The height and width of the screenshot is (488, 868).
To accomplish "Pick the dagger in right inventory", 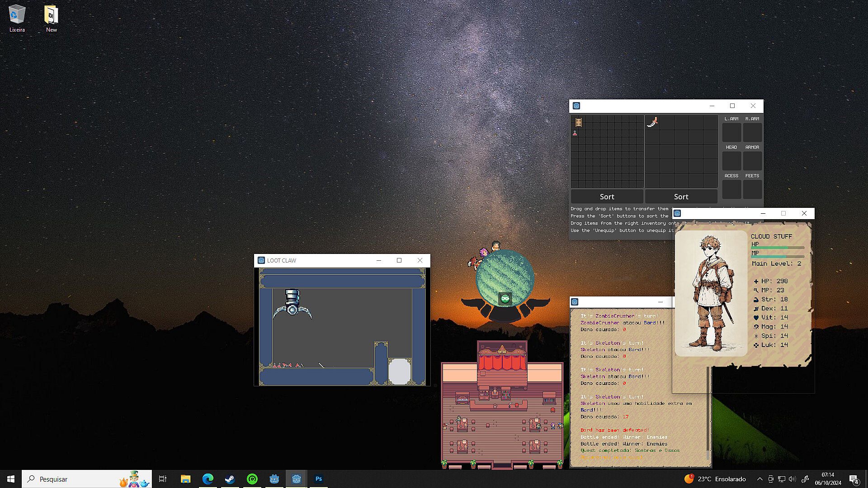I will (x=652, y=122).
